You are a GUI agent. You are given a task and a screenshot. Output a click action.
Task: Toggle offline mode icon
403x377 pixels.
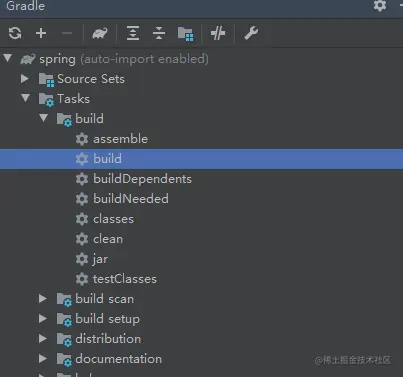(x=218, y=33)
